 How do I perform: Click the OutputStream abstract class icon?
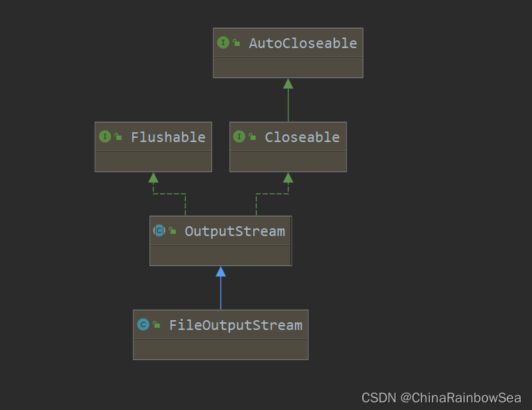click(159, 231)
